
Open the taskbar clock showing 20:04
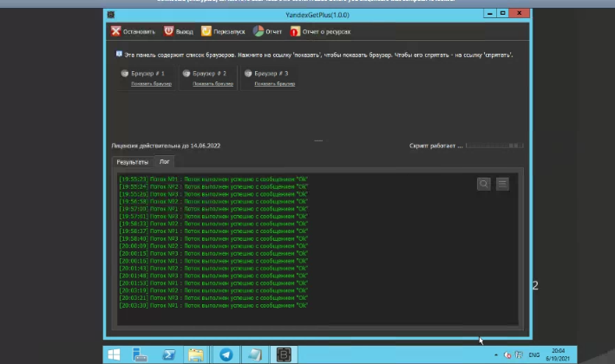coord(558,354)
